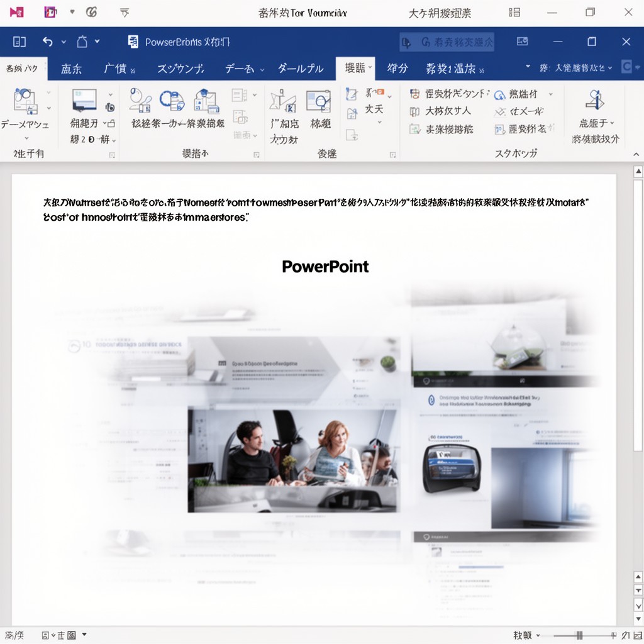The image size is (644, 644).
Task: Switch to the 直东 ribbon tab
Action: pos(72,69)
